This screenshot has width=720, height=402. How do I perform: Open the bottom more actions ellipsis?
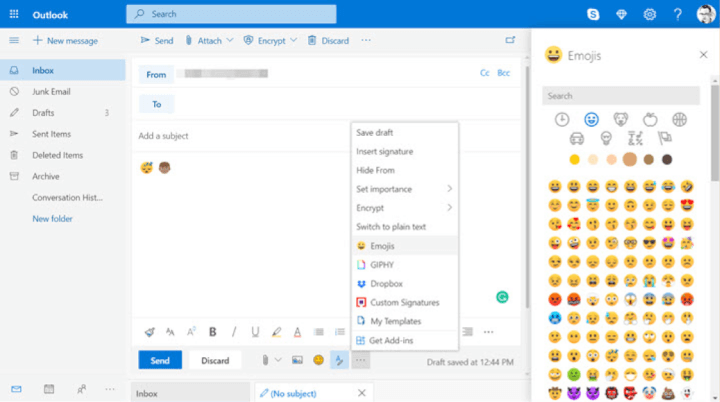[x=360, y=360]
